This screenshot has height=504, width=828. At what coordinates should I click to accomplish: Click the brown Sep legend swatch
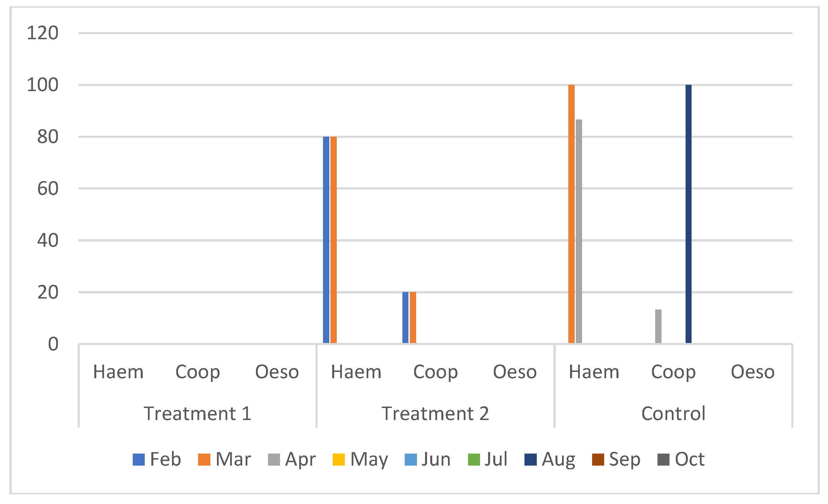(598, 460)
